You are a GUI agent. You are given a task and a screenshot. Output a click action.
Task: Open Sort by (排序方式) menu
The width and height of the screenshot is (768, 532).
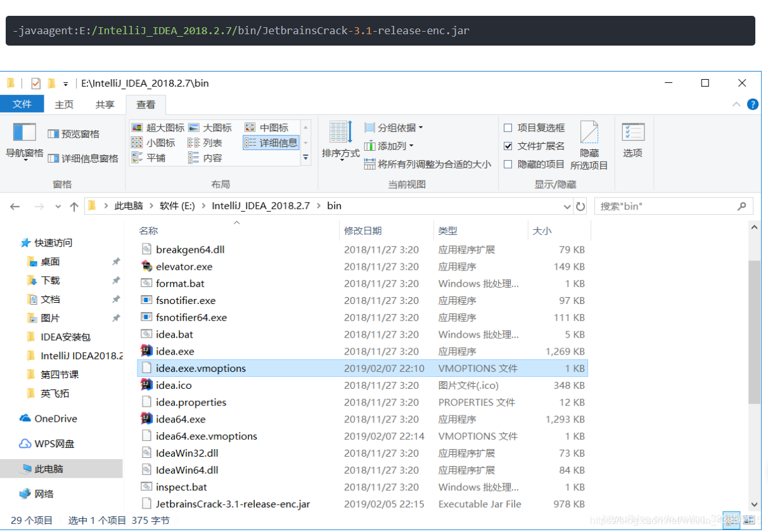[341, 141]
